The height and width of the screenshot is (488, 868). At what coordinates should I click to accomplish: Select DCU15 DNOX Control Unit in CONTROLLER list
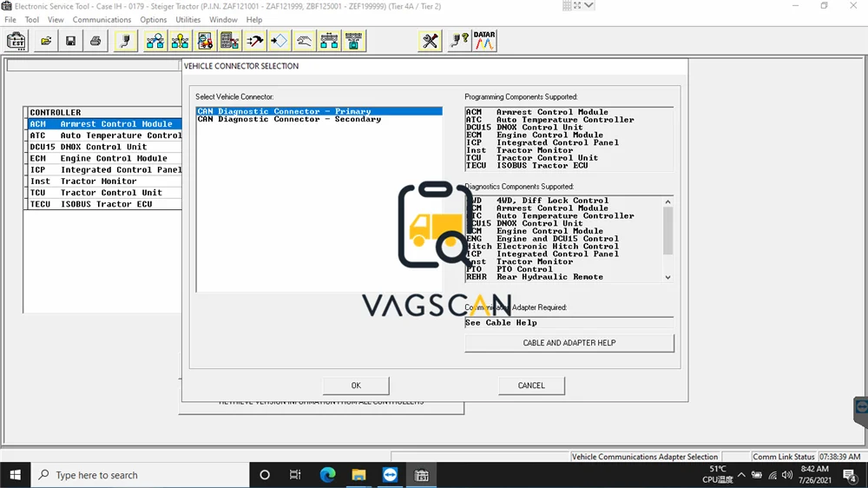coord(105,147)
